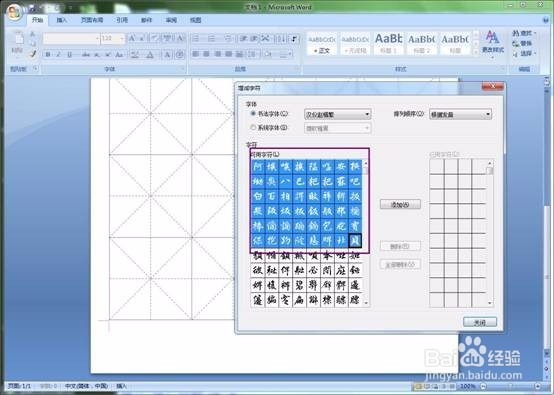Align text left in Paragraph group
The height and width of the screenshot is (395, 554).
coord(195,54)
